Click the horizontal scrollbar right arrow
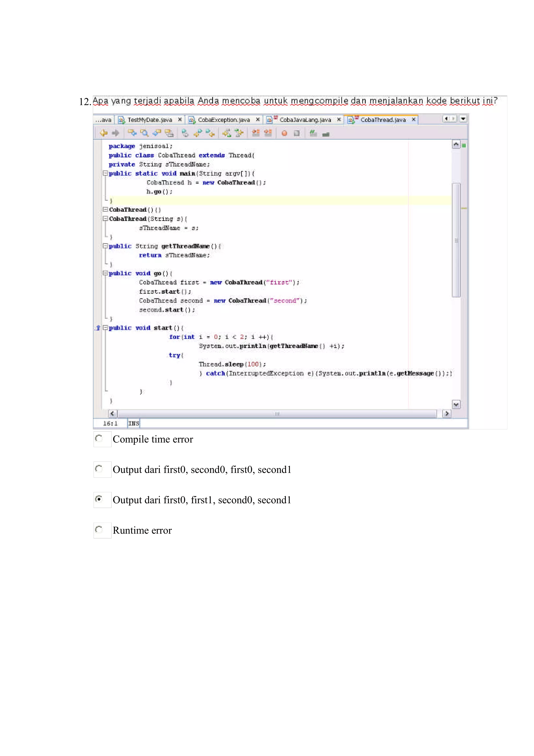Image resolution: width=534 pixels, height=756 pixels. tap(446, 413)
